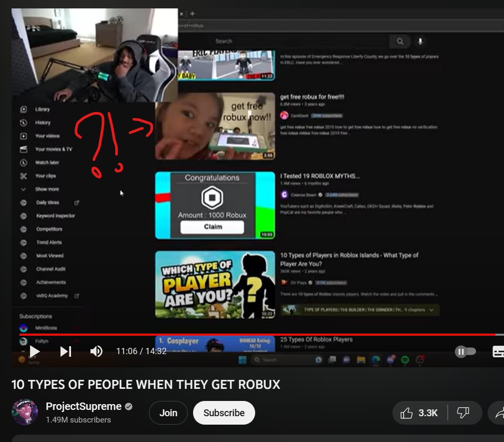Click Library in the sidebar
Screen dimensions: 504x442
pyautogui.click(x=43, y=109)
